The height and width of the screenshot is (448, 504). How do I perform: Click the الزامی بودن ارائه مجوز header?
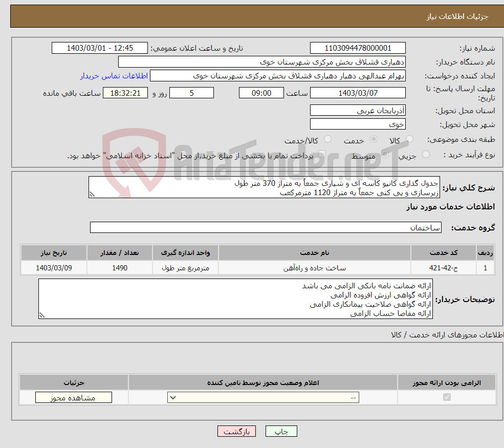tap(447, 382)
